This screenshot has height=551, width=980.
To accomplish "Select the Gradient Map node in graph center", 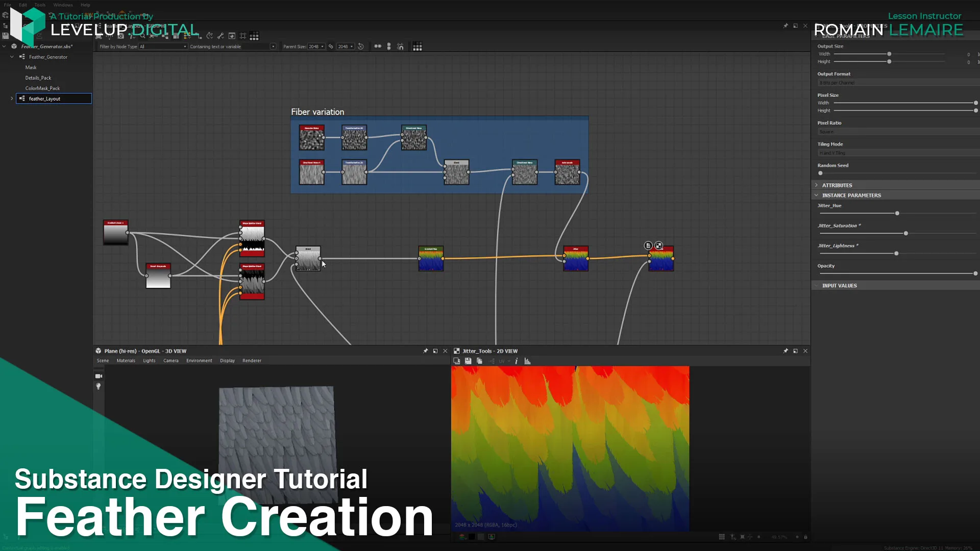I will (x=431, y=259).
